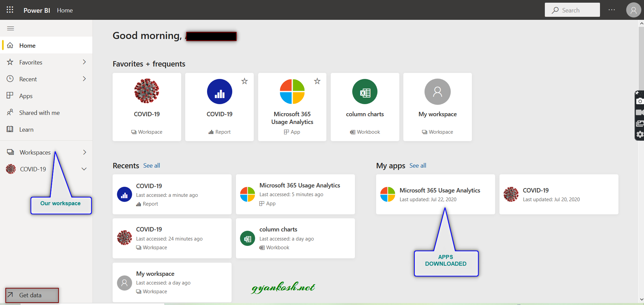Click the Get data arrow icon
This screenshot has width=644, height=305.
click(10, 295)
